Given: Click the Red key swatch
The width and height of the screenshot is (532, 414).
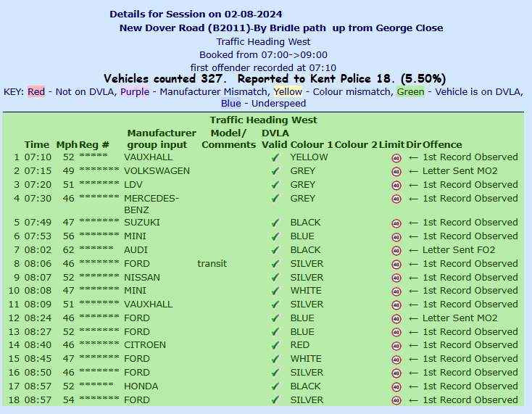Looking at the screenshot, I should click(36, 91).
